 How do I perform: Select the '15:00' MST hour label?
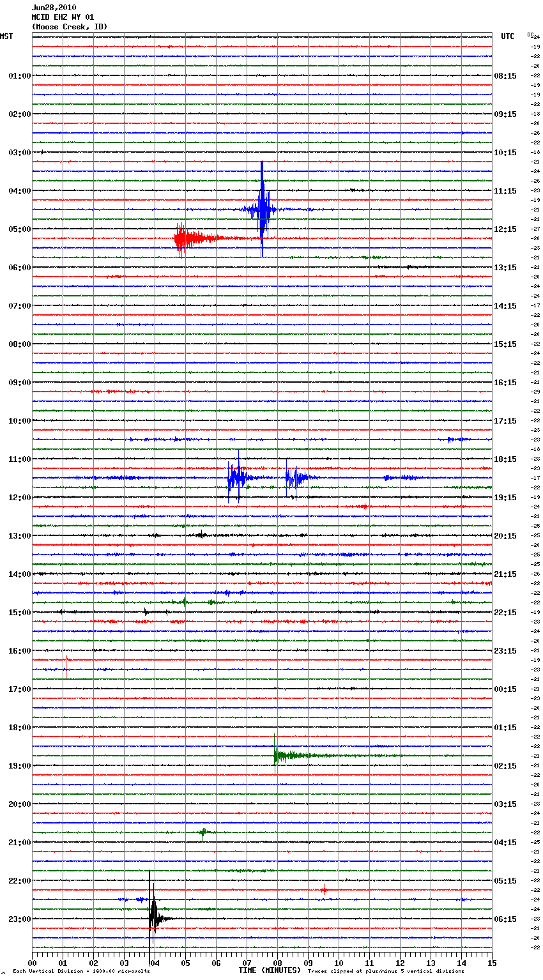19,613
